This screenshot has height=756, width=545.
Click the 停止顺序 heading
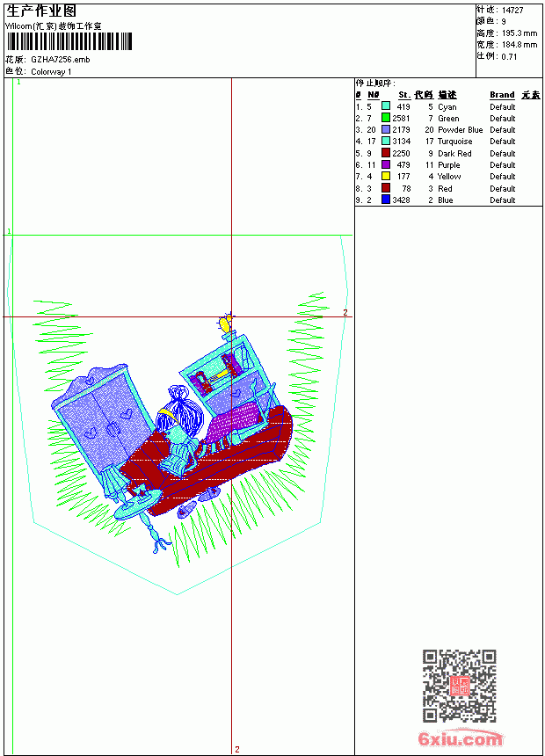point(375,84)
